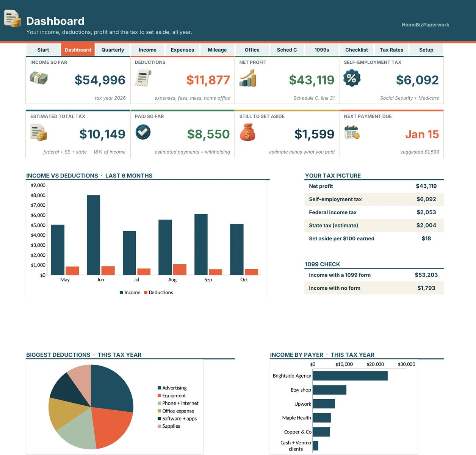Click the $43,119 net profit card value
476x455 pixels.
pos(312,80)
